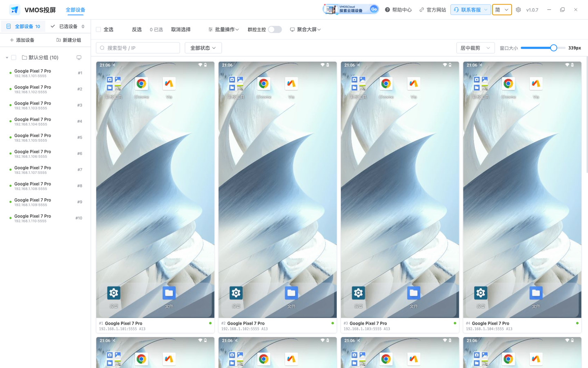Open the 居中裁剪 crop mode dropdown

475,48
